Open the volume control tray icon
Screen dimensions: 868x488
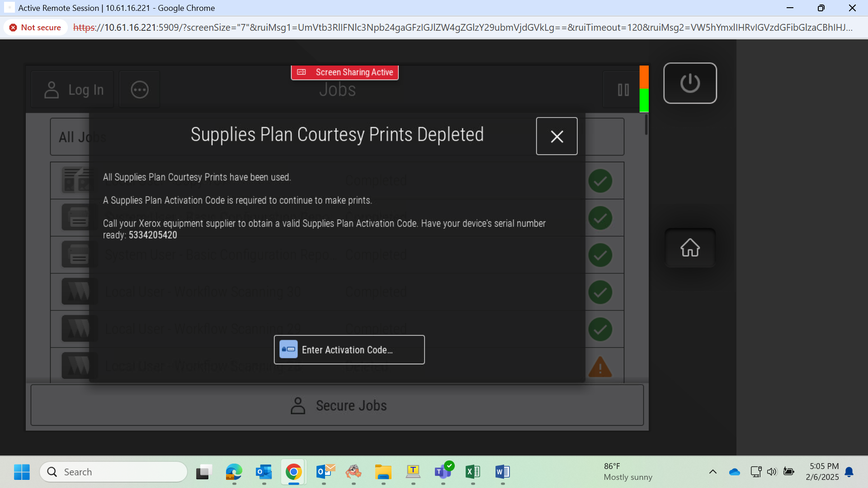click(x=772, y=472)
